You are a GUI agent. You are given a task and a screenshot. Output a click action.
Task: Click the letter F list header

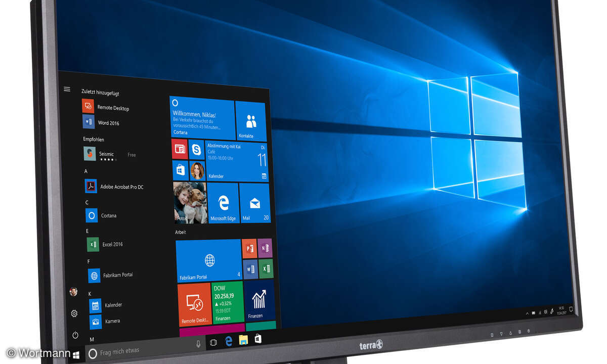pyautogui.click(x=89, y=261)
